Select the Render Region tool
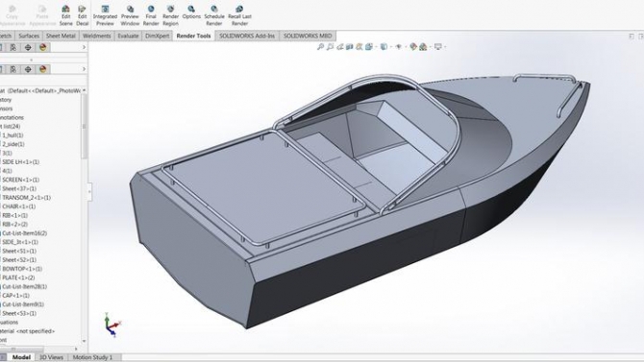 [170, 15]
